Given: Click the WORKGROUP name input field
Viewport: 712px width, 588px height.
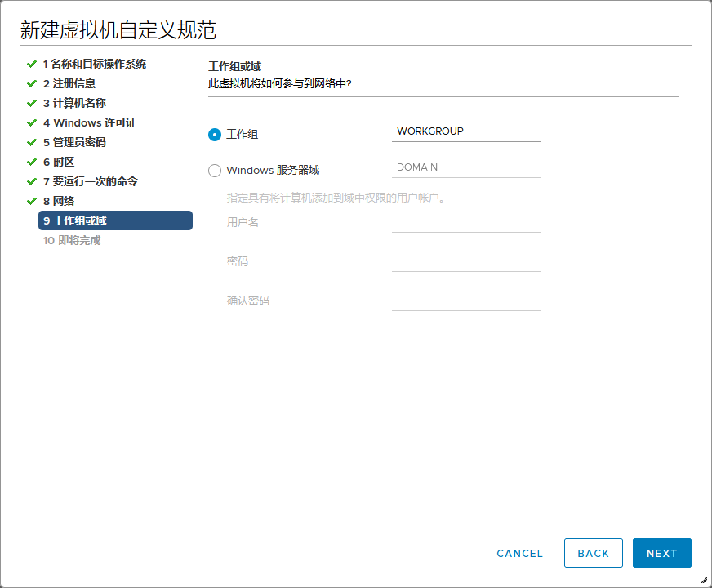Looking at the screenshot, I should click(x=465, y=131).
